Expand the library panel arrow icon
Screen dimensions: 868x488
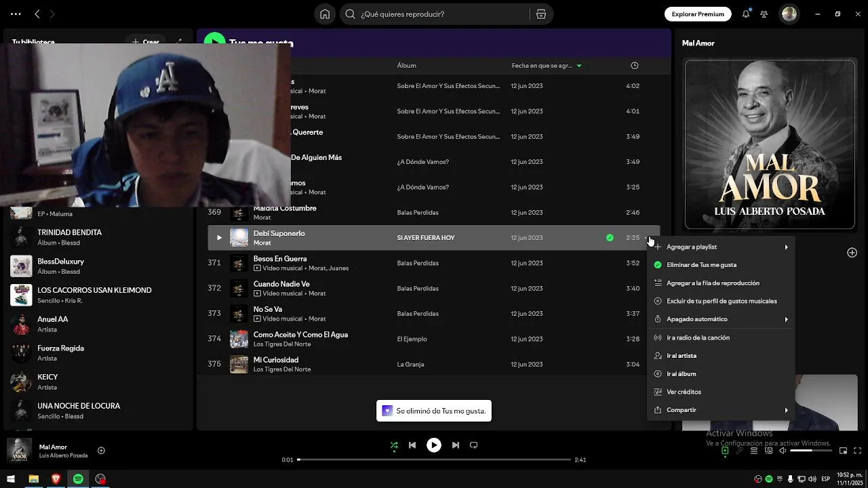coord(179,42)
